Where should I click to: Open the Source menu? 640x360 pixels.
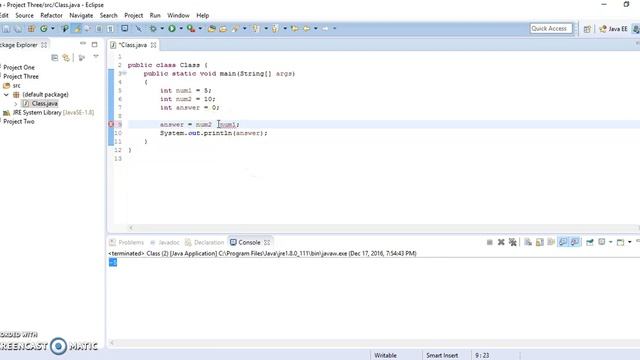click(24, 16)
